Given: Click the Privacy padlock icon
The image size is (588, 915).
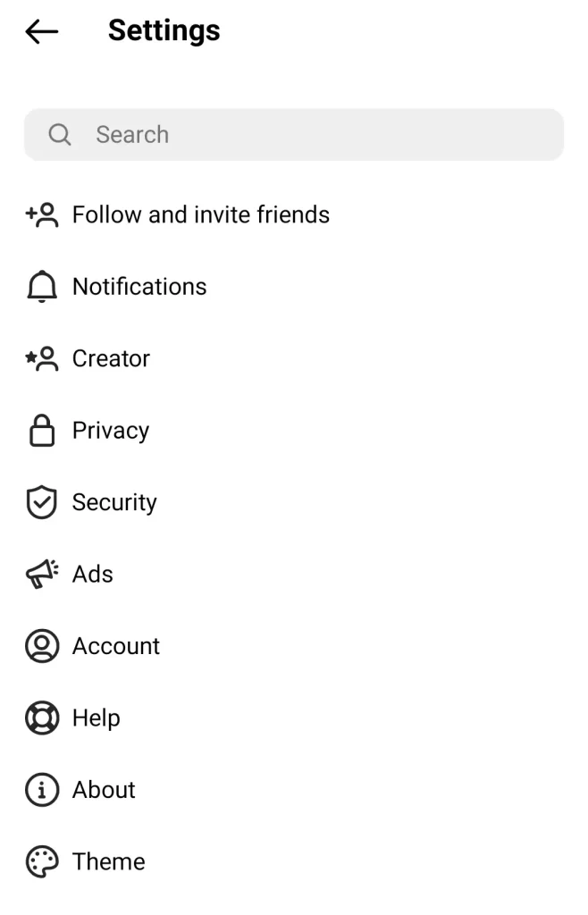Looking at the screenshot, I should pos(42,431).
